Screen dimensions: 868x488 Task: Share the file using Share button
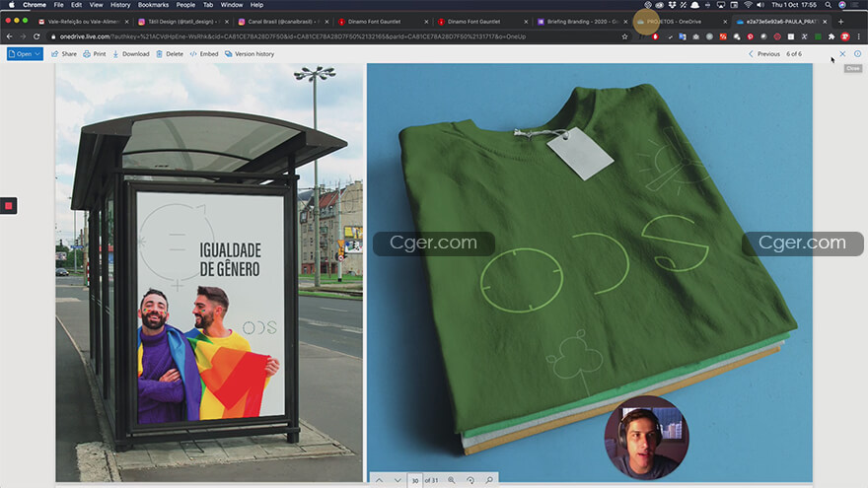click(x=64, y=54)
